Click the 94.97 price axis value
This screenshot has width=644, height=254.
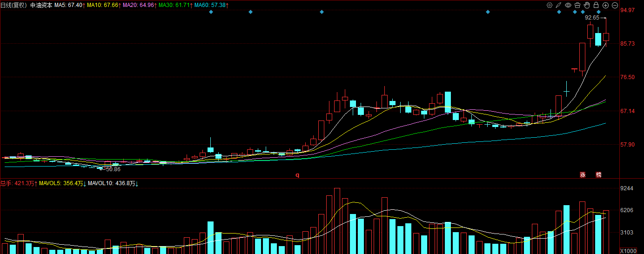[628, 10]
